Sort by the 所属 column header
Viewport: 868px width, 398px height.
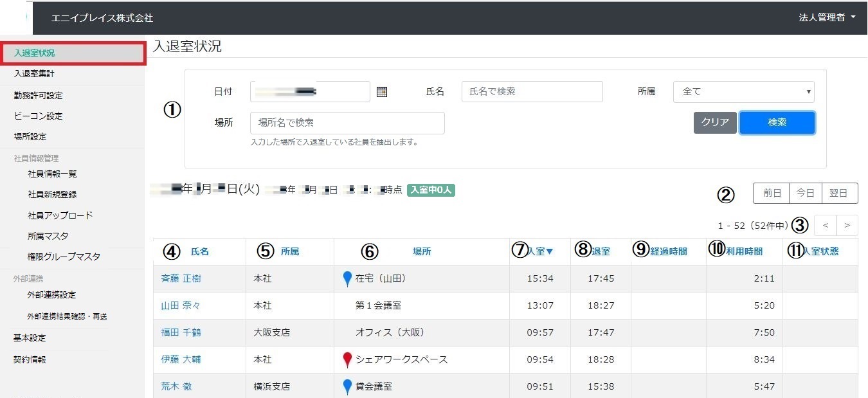[x=290, y=252]
